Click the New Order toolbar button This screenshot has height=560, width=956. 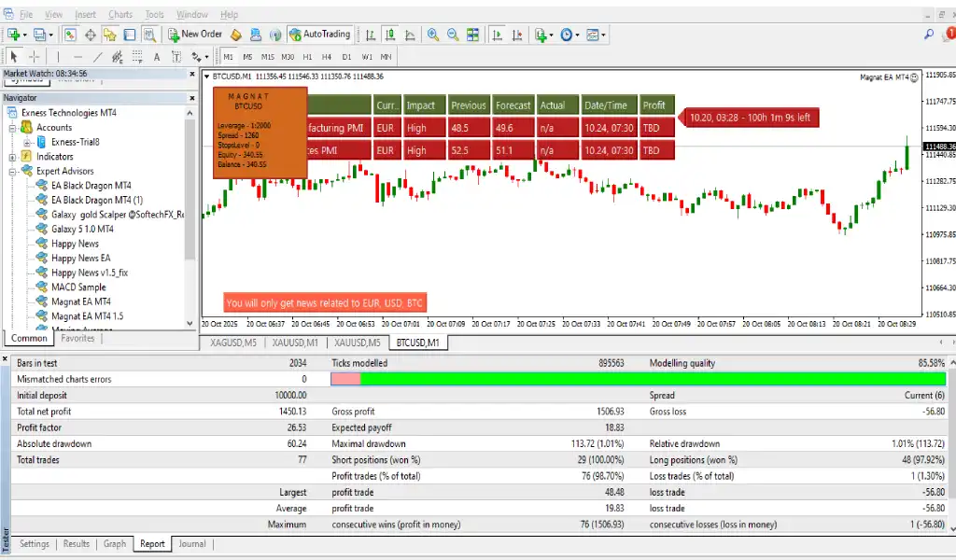click(x=195, y=35)
